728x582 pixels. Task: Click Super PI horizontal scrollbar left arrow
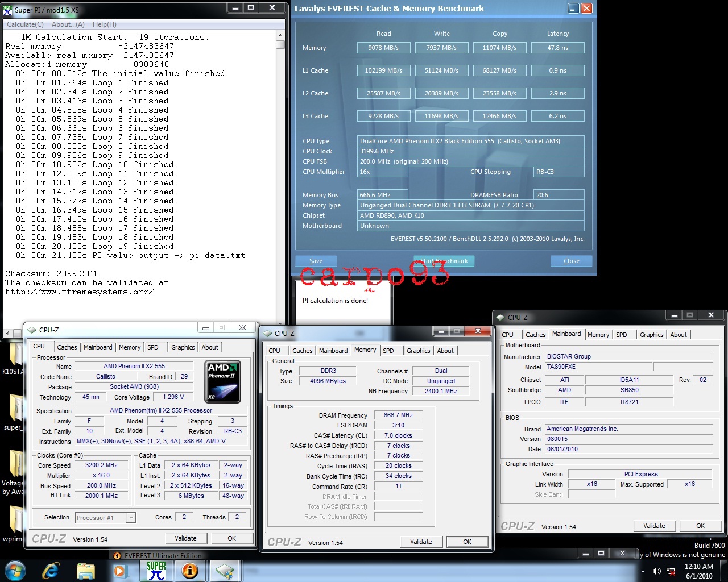pyautogui.click(x=7, y=332)
